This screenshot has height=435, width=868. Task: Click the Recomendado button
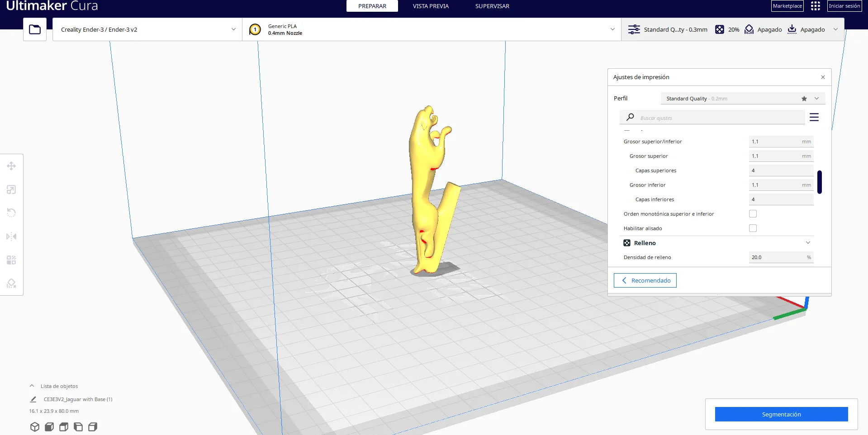coord(645,280)
